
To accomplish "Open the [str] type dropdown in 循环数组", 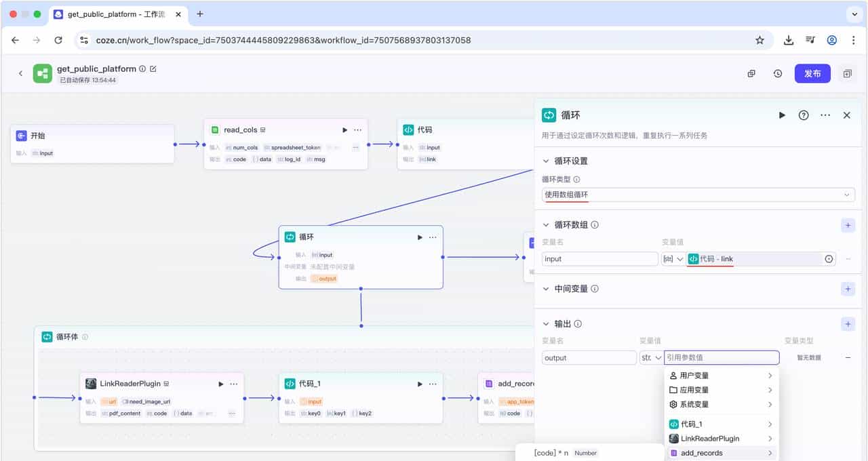I will (673, 258).
